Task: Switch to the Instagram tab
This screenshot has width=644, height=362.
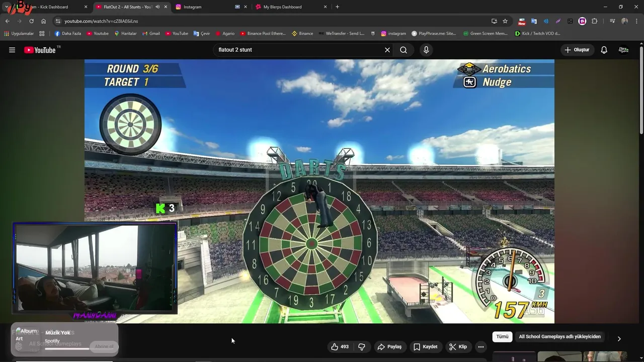Action: [x=206, y=7]
